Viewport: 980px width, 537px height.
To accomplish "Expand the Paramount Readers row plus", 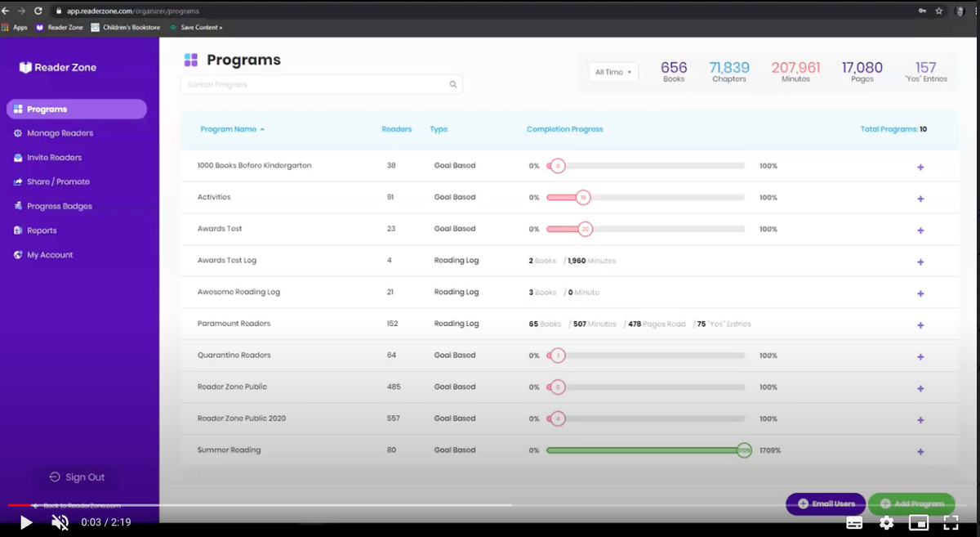I will coord(920,325).
